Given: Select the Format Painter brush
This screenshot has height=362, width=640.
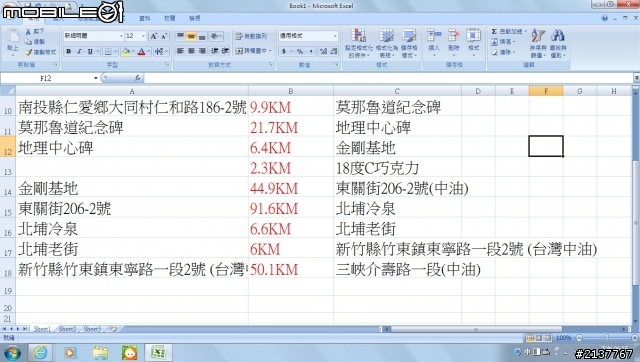Looking at the screenshot, I should point(29,52).
